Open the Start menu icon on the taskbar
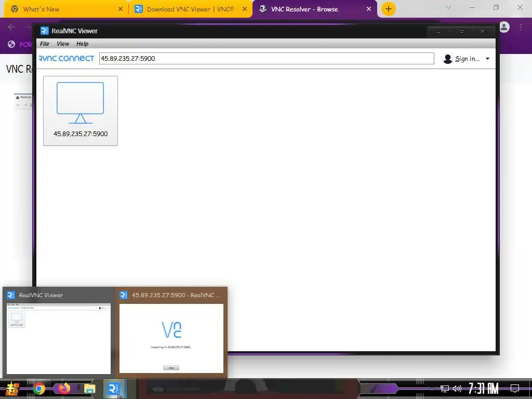 pos(12,389)
